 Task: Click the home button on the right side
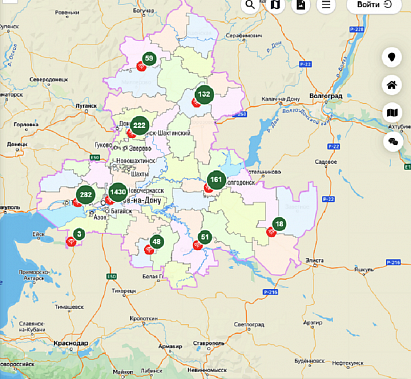[x=392, y=85]
